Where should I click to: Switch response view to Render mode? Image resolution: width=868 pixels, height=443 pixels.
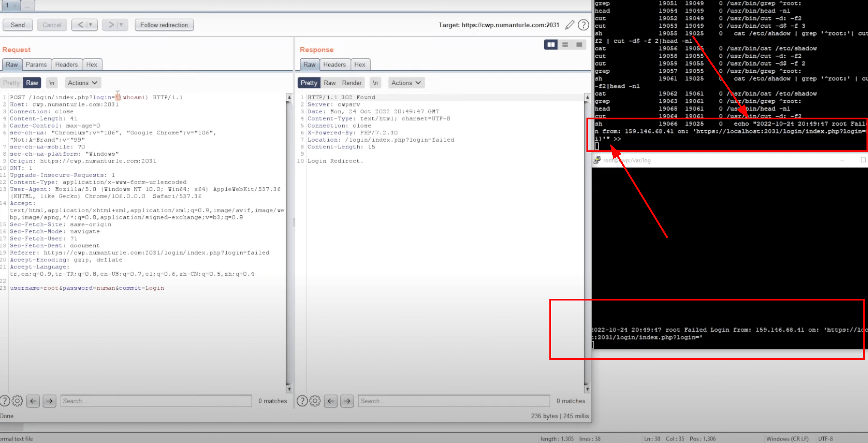coord(351,83)
